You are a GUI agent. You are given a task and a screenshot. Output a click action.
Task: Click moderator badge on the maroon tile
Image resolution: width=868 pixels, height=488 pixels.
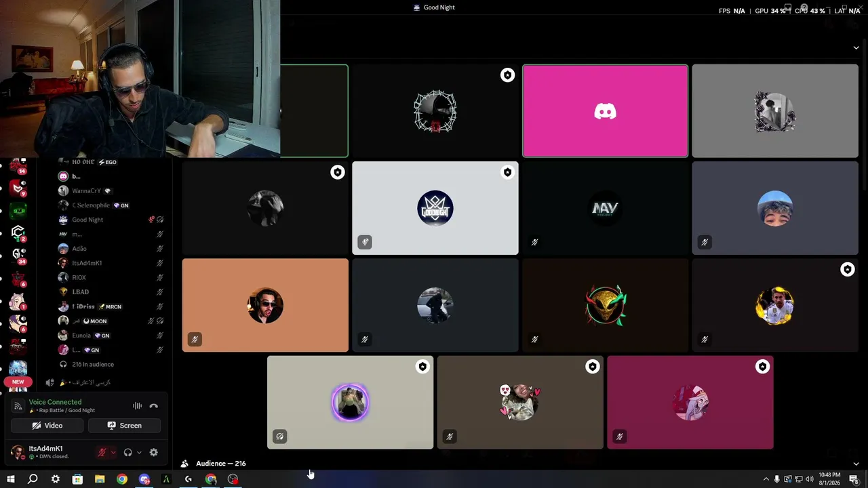[762, 367]
